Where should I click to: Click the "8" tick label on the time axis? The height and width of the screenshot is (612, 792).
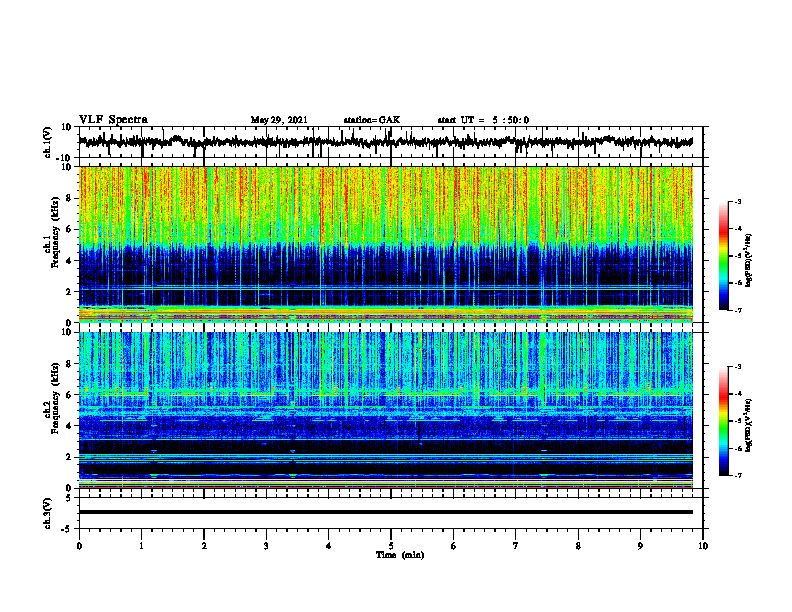click(578, 546)
